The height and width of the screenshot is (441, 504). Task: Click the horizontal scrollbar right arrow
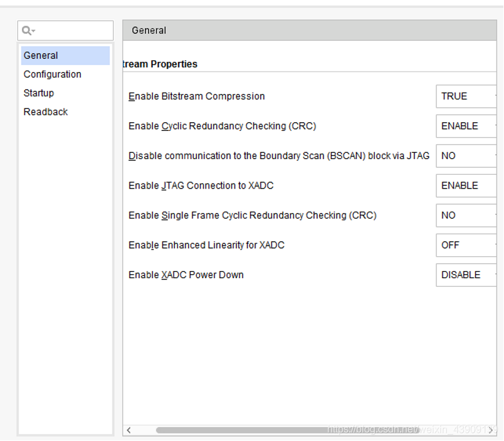coord(491,430)
